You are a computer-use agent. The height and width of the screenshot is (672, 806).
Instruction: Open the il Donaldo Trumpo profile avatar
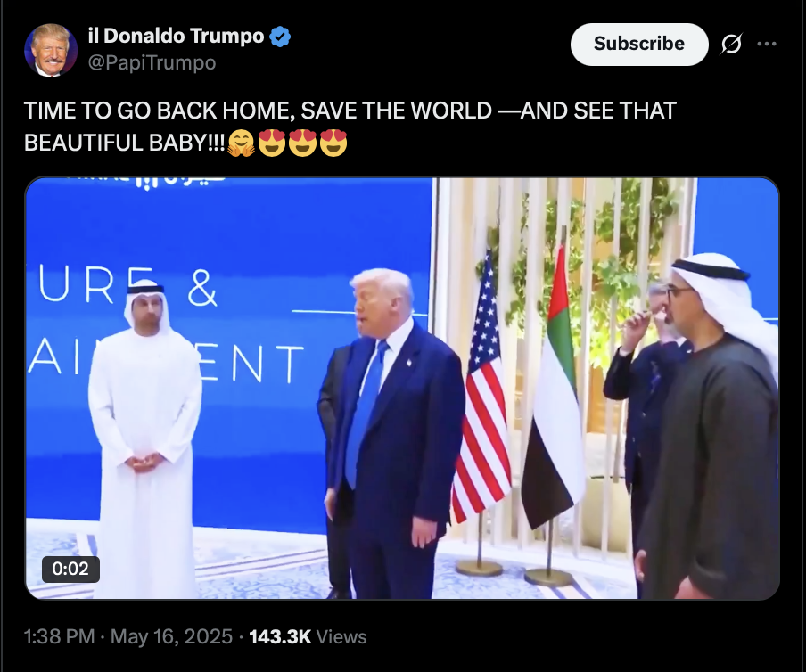[51, 50]
